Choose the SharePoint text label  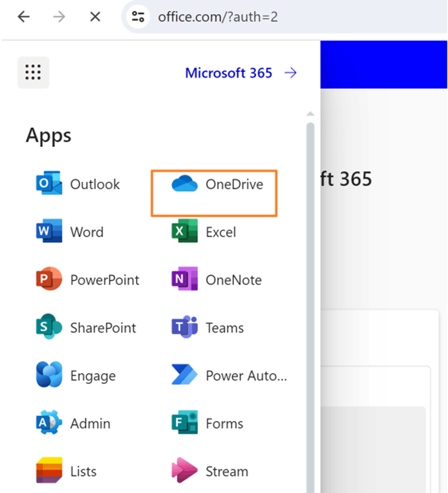point(103,328)
